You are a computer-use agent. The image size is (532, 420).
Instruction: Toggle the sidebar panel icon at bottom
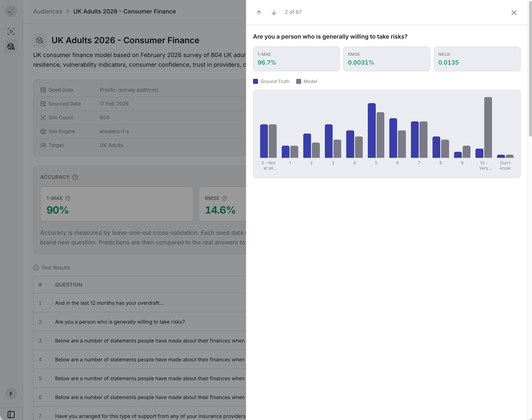point(11,414)
